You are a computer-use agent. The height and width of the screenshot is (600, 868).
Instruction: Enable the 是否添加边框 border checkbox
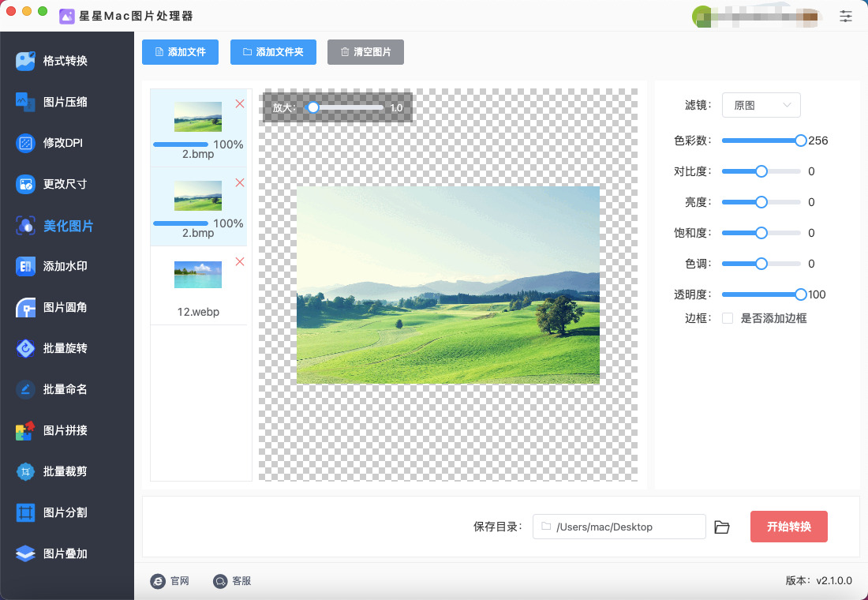[x=728, y=318]
